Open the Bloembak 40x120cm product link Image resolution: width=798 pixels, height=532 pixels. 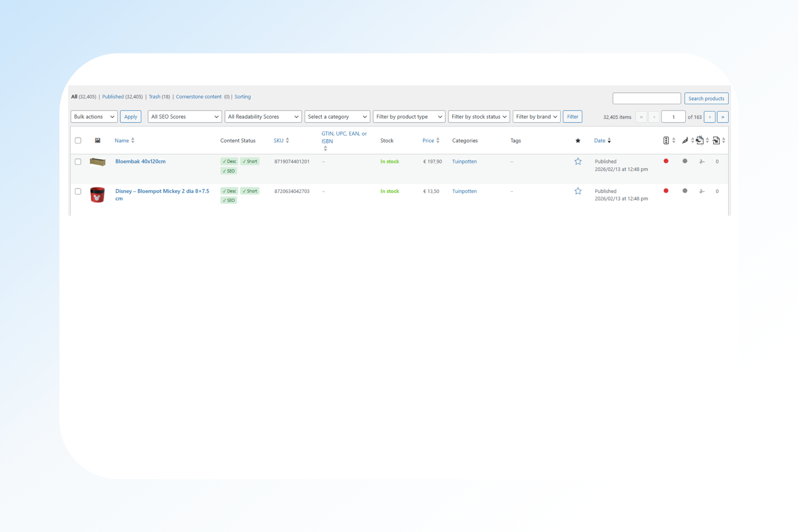tap(140, 162)
